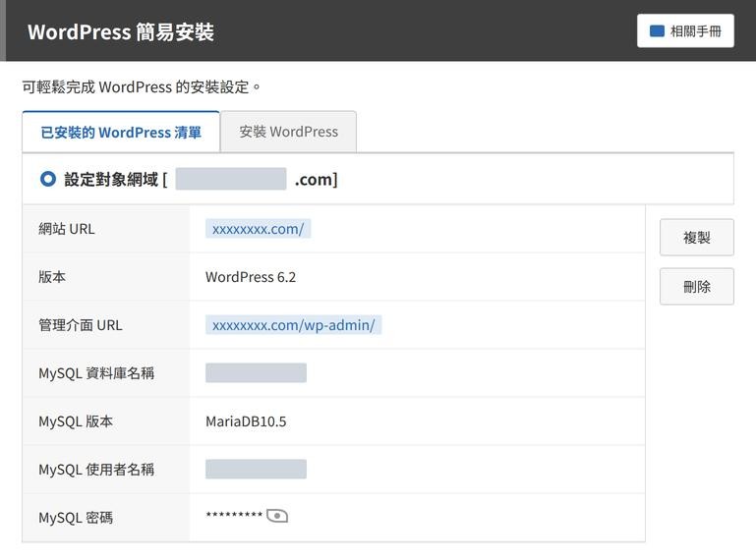Click the 網站 URL row label
756x560 pixels.
(x=67, y=229)
